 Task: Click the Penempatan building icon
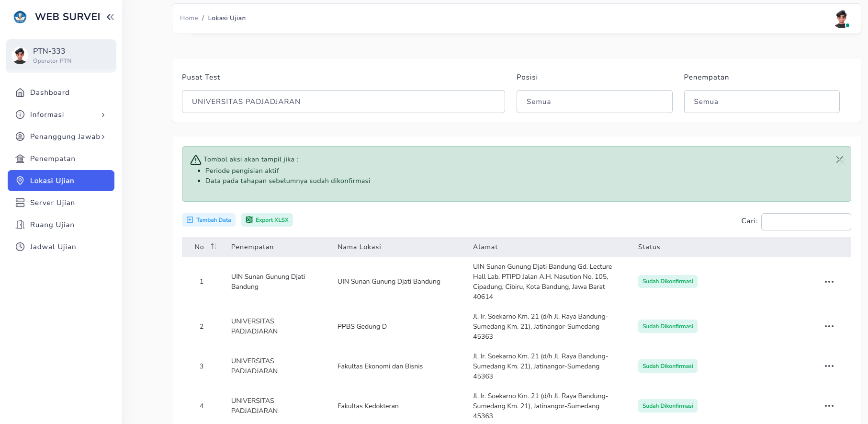pyautogui.click(x=20, y=159)
